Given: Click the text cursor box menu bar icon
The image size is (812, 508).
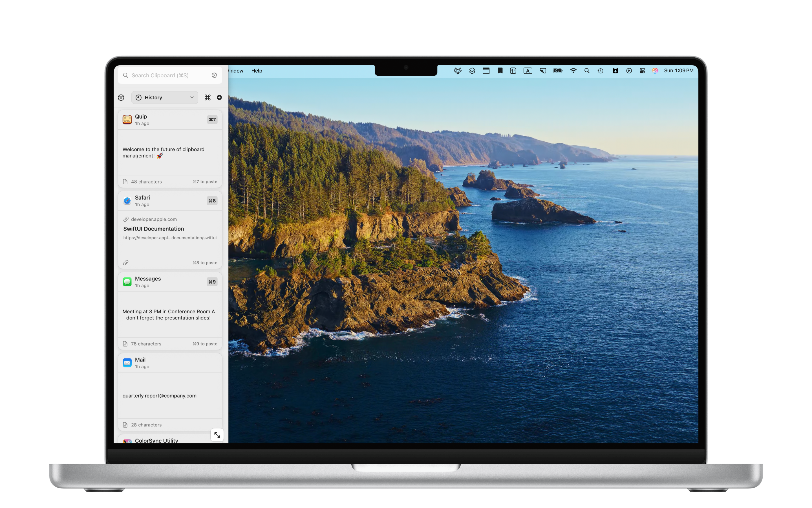Looking at the screenshot, I should point(513,71).
